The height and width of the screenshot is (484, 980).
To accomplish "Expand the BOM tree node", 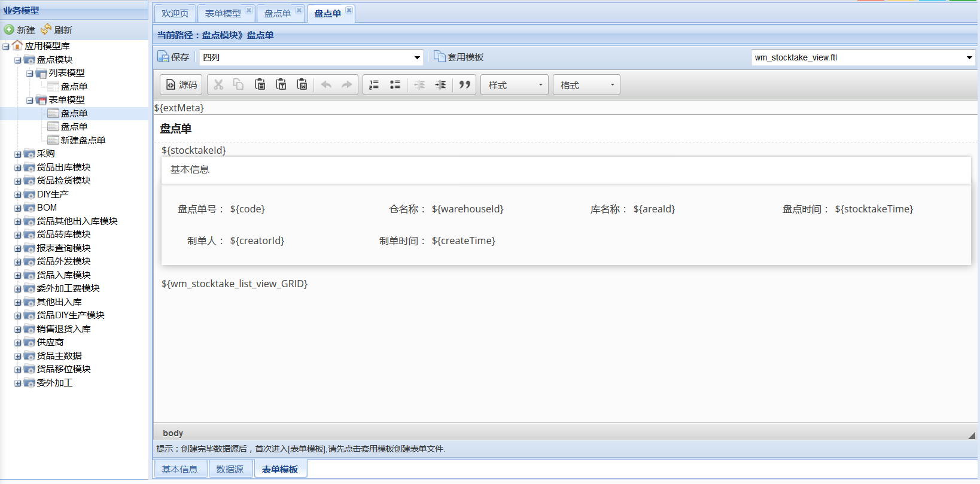I will click(x=17, y=208).
